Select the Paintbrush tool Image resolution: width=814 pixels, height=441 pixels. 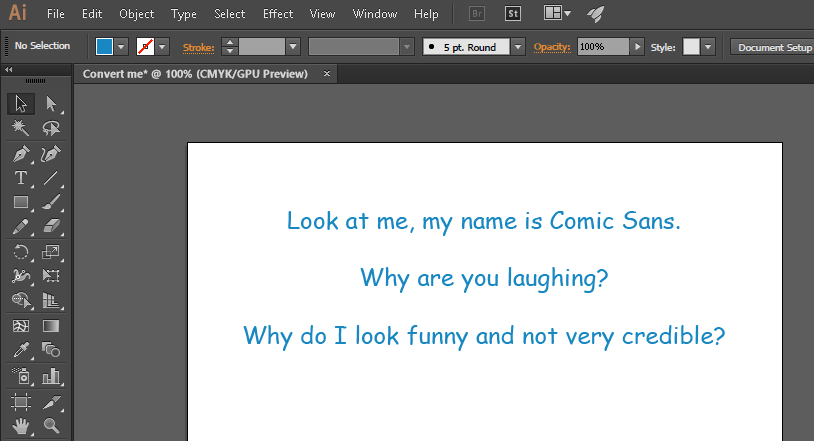click(51, 202)
